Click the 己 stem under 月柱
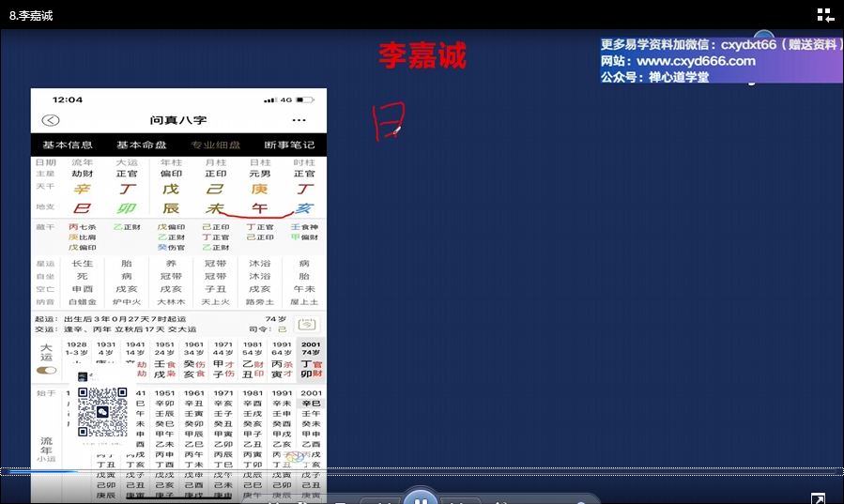The image size is (844, 504). click(215, 189)
